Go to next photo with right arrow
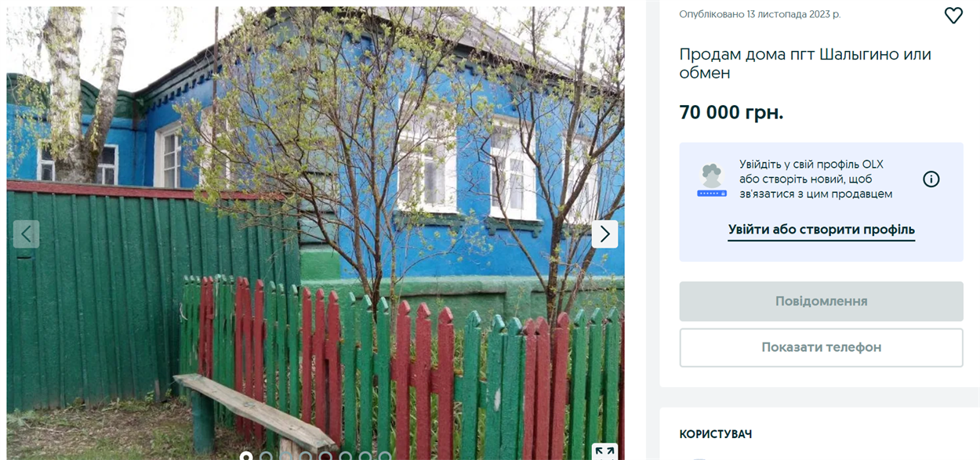The image size is (980, 460). pos(604,234)
